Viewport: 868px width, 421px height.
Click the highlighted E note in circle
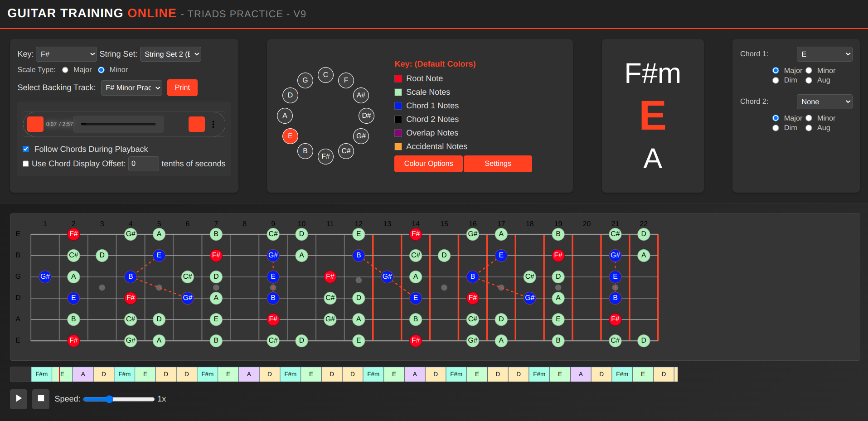pos(290,136)
